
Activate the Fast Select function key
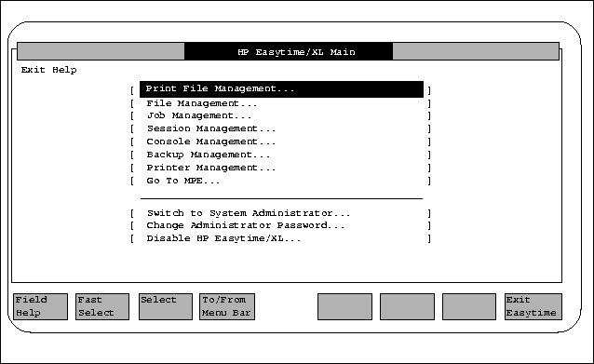pos(102,307)
